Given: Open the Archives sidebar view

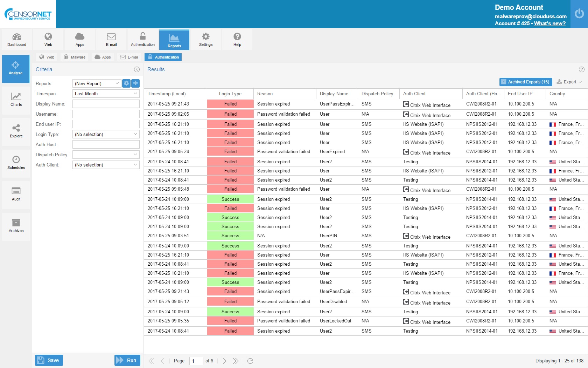Looking at the screenshot, I should pos(16,226).
